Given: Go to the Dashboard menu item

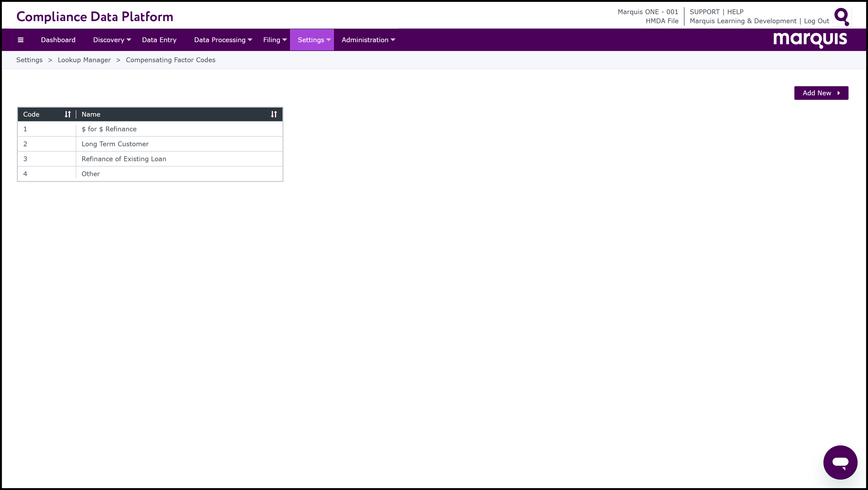Looking at the screenshot, I should [x=58, y=40].
